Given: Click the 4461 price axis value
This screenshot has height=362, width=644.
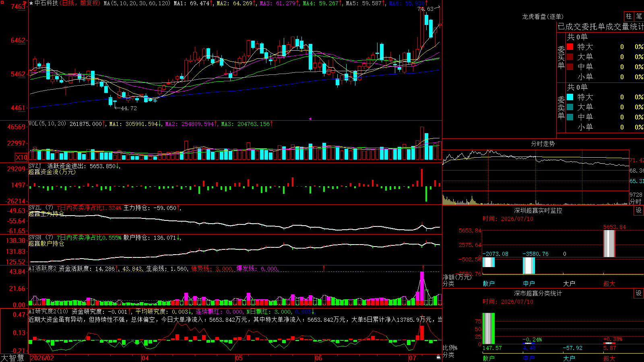Looking at the screenshot, I should [18, 108].
